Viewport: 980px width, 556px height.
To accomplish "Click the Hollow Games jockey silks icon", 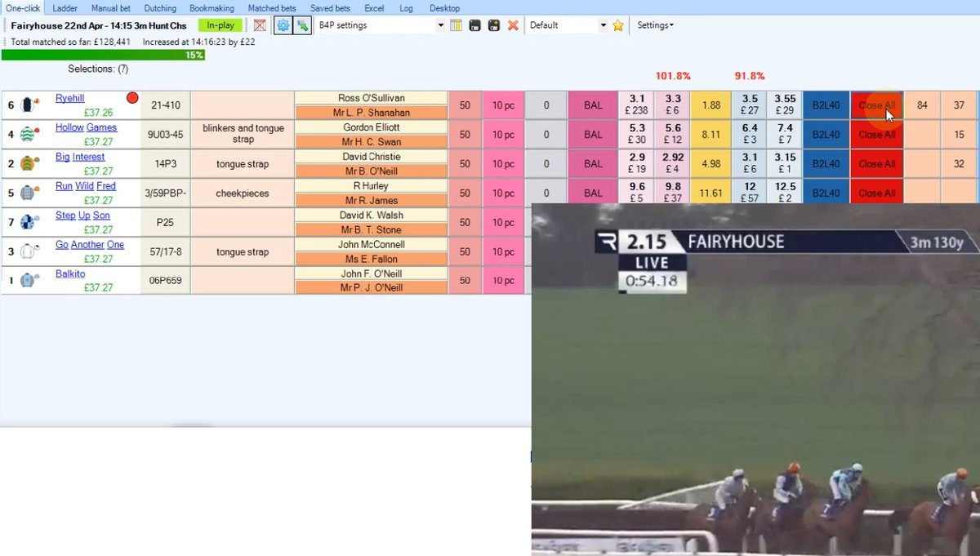I will pyautogui.click(x=30, y=134).
